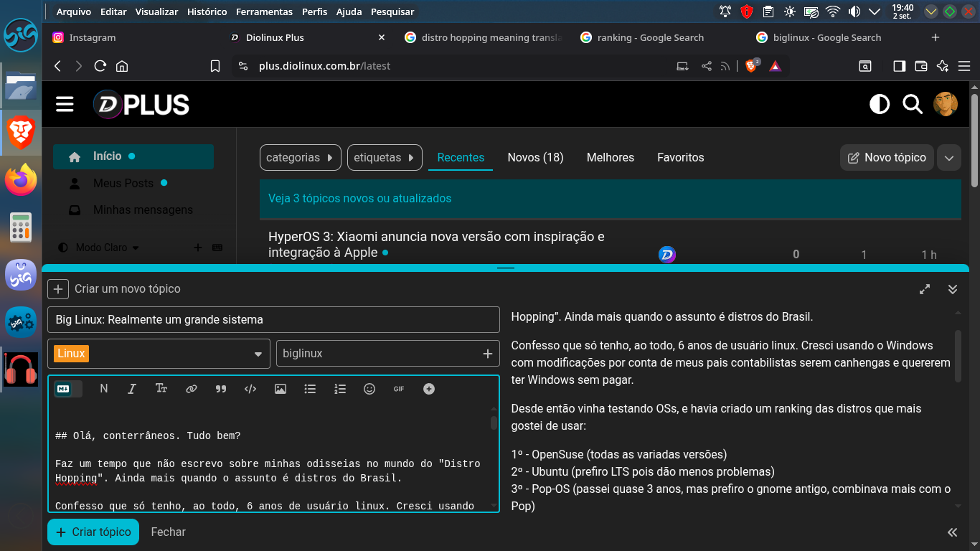This screenshot has width=980, height=551.
Task: Go to Início in the sidebar
Action: (133, 156)
